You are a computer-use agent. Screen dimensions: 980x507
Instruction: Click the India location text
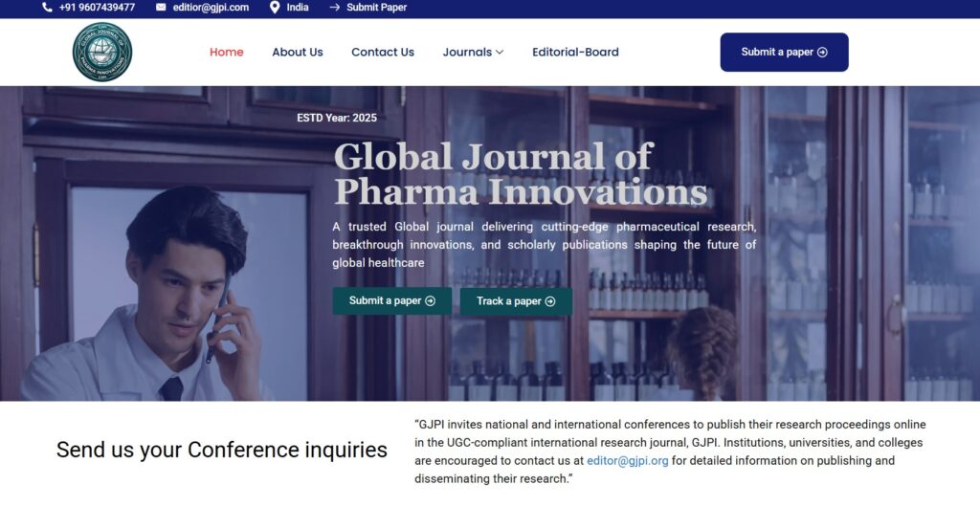point(298,8)
